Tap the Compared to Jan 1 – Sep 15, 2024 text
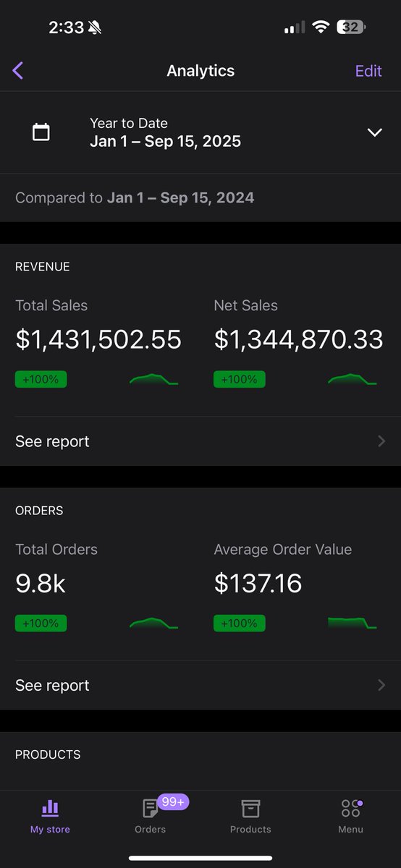 (135, 197)
